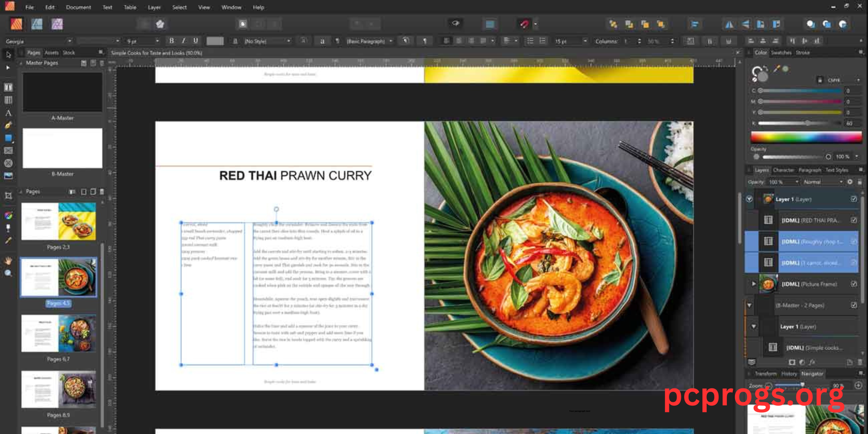Switch to the Character tab
868x434 pixels.
[x=783, y=170]
